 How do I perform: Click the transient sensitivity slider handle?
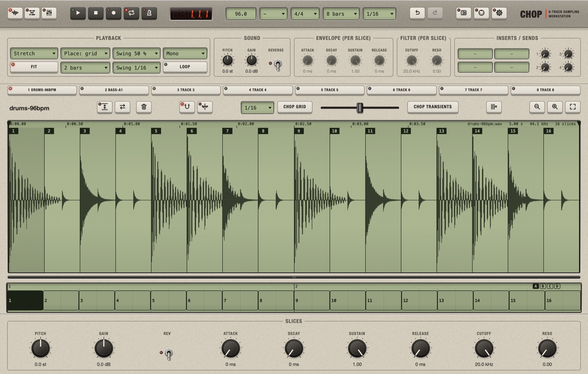click(x=360, y=108)
